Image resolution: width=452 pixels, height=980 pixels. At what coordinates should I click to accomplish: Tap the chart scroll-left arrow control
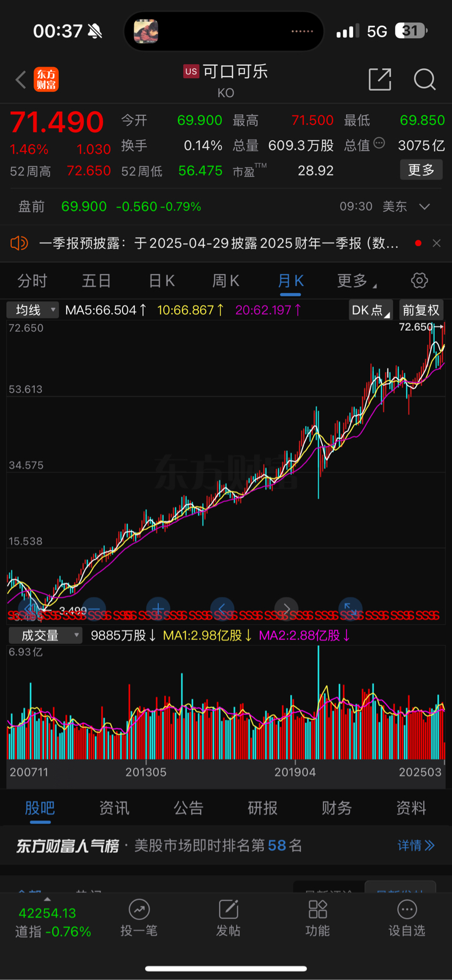(x=222, y=609)
